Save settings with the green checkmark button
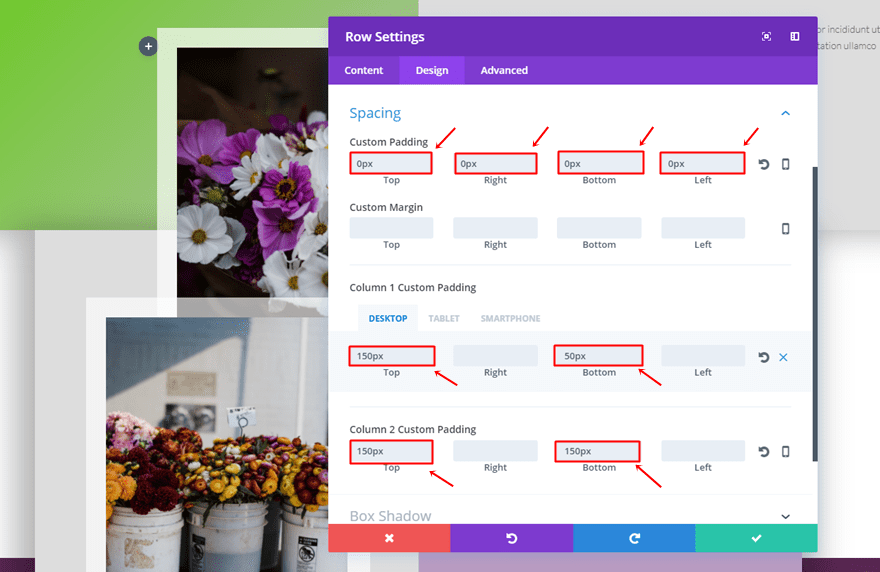This screenshot has width=880, height=572. point(756,538)
